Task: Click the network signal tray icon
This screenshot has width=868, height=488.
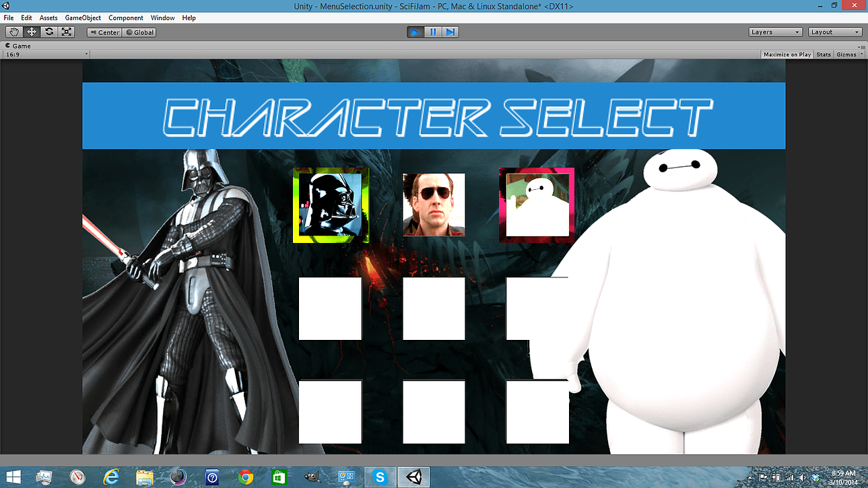Action: [790, 478]
